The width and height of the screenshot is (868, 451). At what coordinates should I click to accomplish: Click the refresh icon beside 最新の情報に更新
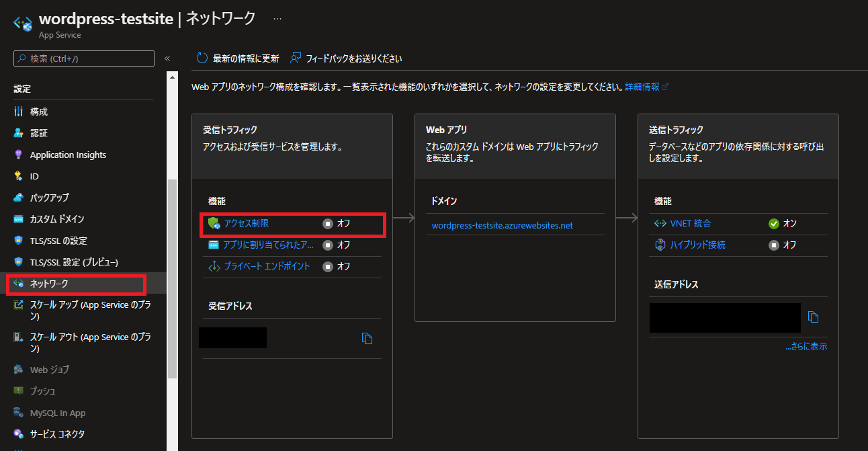pyautogui.click(x=202, y=58)
